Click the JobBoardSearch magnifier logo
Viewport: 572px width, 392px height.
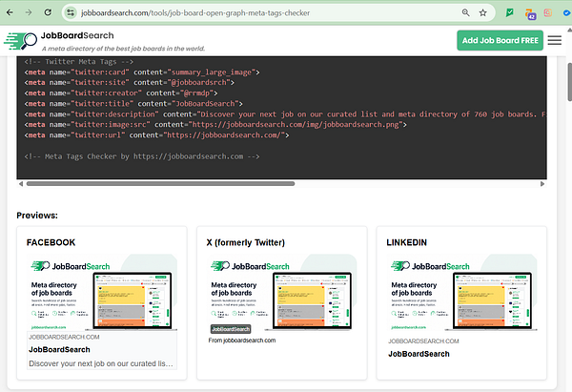[x=20, y=41]
